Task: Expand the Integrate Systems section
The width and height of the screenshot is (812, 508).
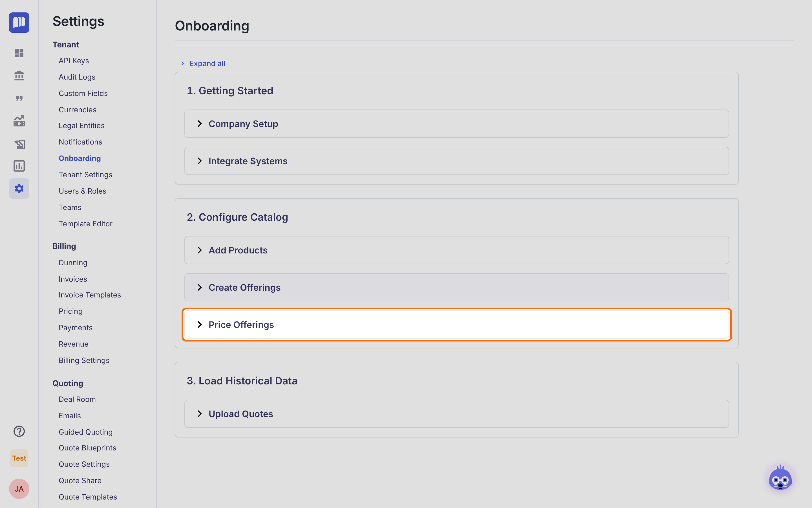Action: (457, 161)
